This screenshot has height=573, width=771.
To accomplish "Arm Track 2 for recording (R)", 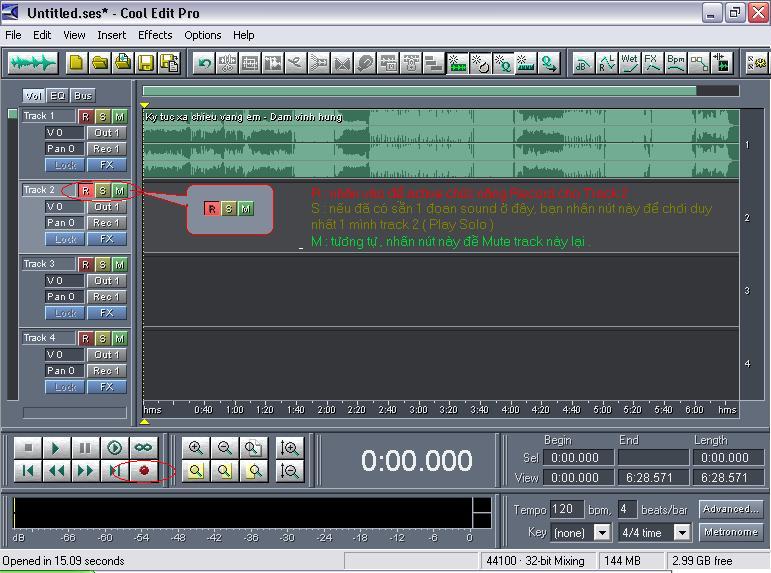I will pyautogui.click(x=85, y=190).
